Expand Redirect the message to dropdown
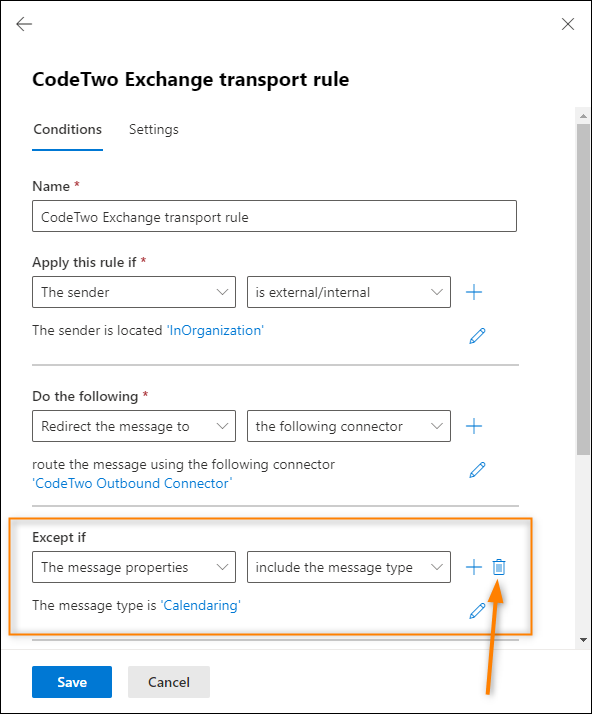This screenshot has height=714, width=592. [x=134, y=426]
